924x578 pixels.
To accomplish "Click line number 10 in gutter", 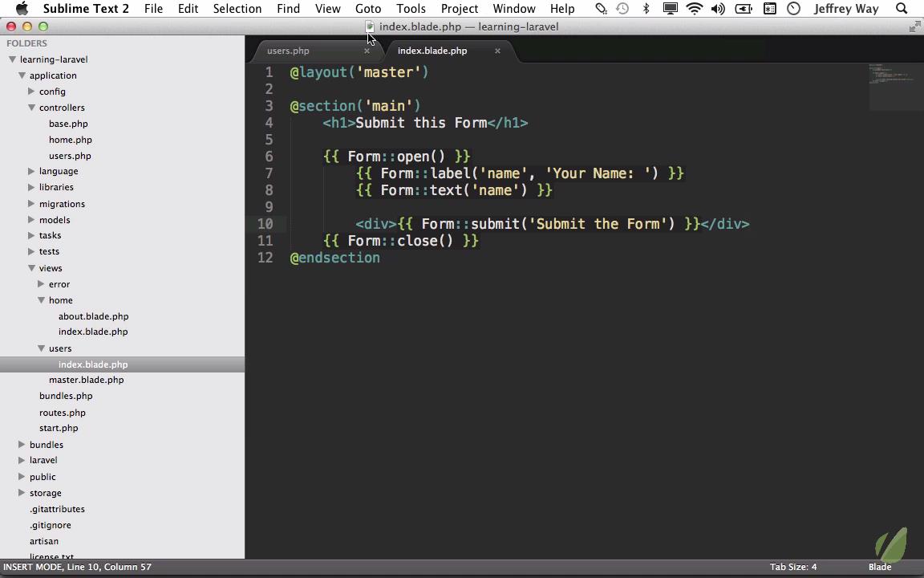I will click(x=265, y=223).
